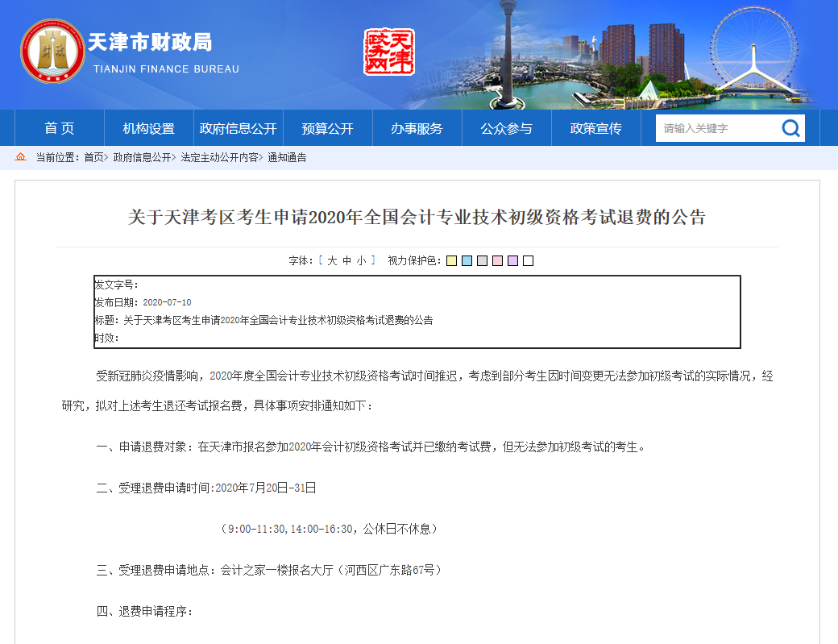This screenshot has height=644, width=838.
Task: Follow the 通知通告 breadcrumb link
Action: (x=287, y=158)
